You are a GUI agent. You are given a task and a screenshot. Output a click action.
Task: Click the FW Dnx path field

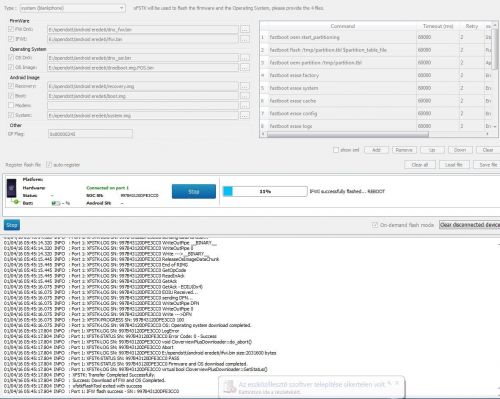pyautogui.click(x=143, y=29)
